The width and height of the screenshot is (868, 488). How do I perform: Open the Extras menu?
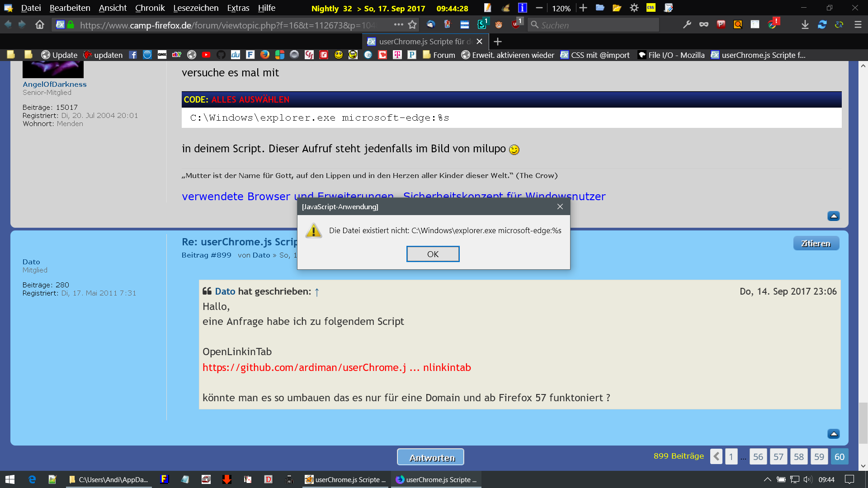tap(238, 8)
